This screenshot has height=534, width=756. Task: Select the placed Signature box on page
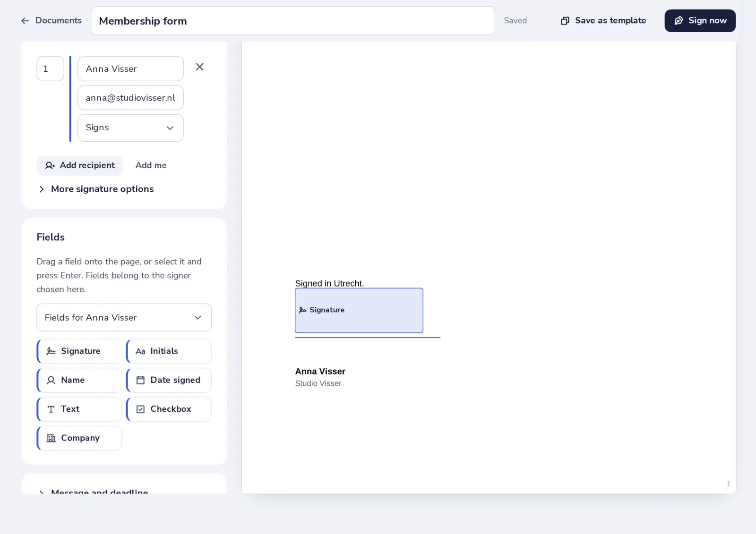(x=359, y=310)
